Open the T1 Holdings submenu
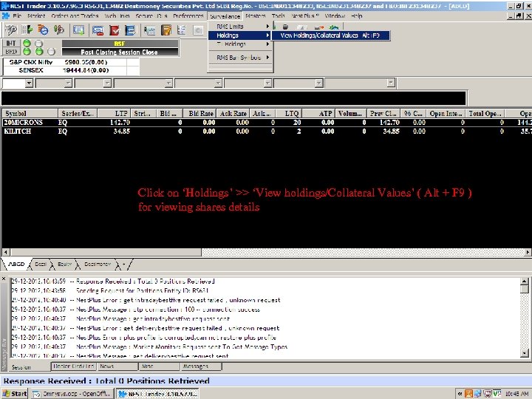532x399 pixels. point(240,44)
